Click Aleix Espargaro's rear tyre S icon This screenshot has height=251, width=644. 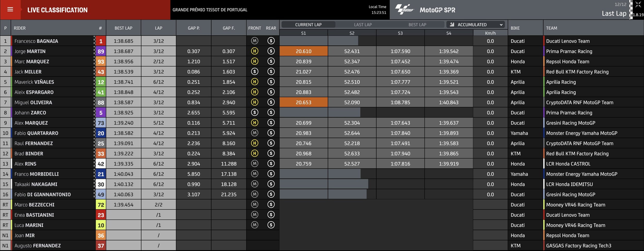tap(271, 92)
